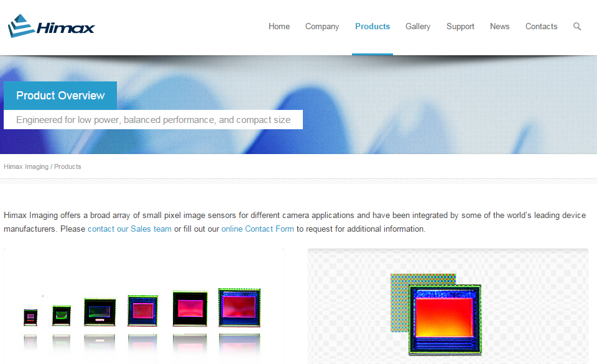This screenshot has height=364, width=597.
Task: Click the 'Himax Imaging' breadcrumb
Action: tap(26, 166)
